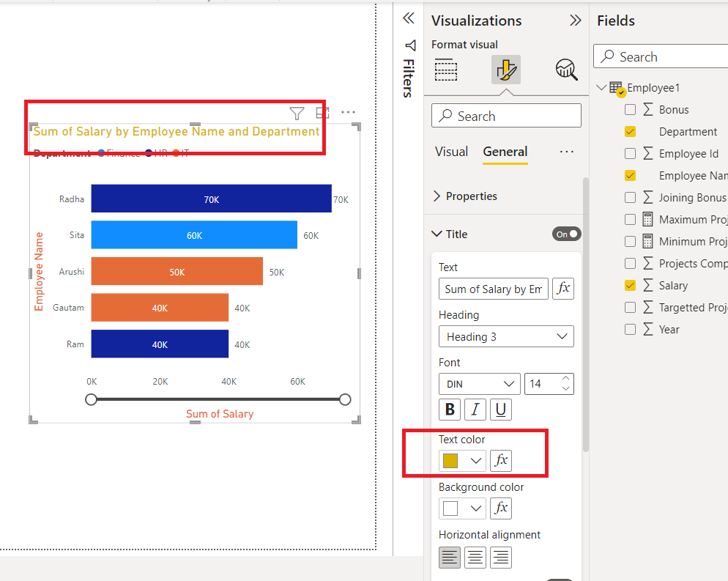Click the left zoom slider handle
Image resolution: width=728 pixels, height=581 pixels.
point(91,399)
